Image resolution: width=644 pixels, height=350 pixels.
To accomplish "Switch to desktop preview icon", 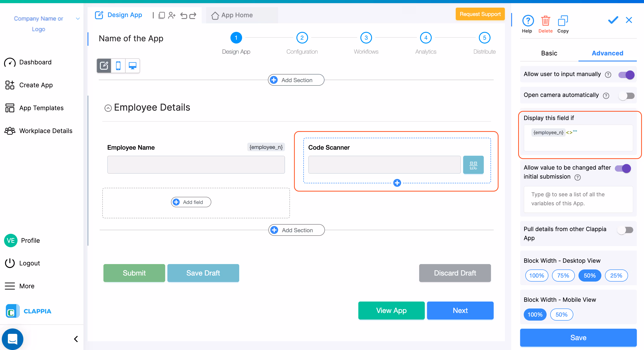I will (x=132, y=66).
